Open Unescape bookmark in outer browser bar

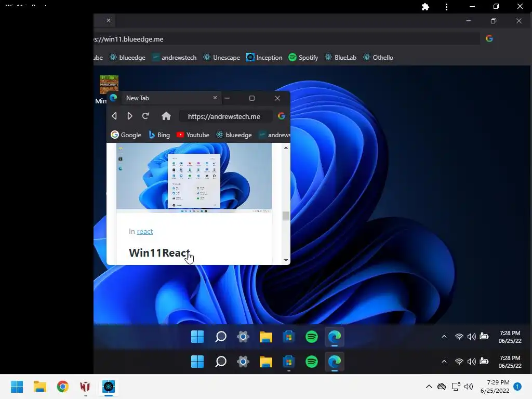pyautogui.click(x=221, y=57)
